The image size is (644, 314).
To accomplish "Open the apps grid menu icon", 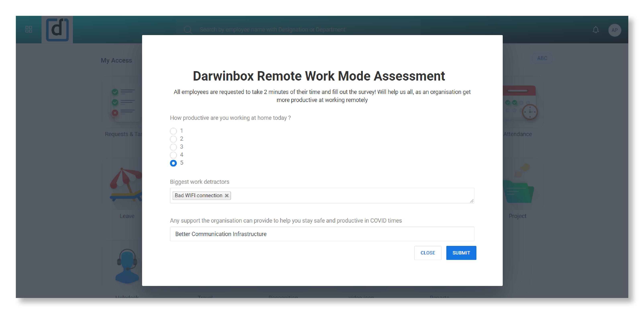I will (29, 29).
